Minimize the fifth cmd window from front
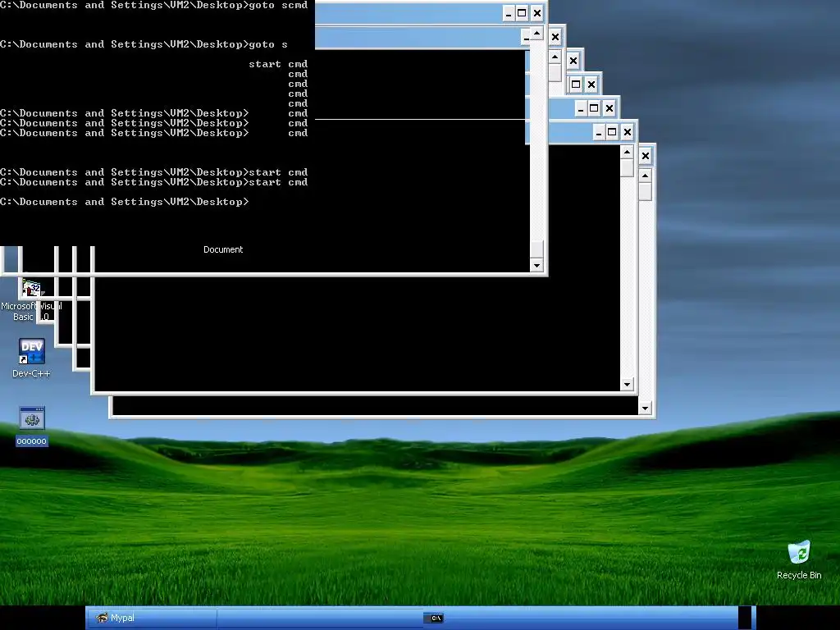The height and width of the screenshot is (630, 840). [x=581, y=108]
